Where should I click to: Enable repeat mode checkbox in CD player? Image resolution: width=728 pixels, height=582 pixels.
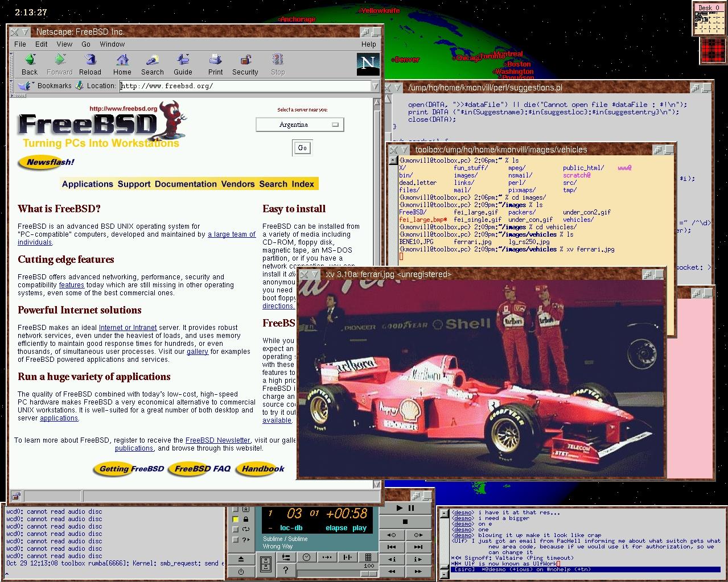click(x=236, y=530)
